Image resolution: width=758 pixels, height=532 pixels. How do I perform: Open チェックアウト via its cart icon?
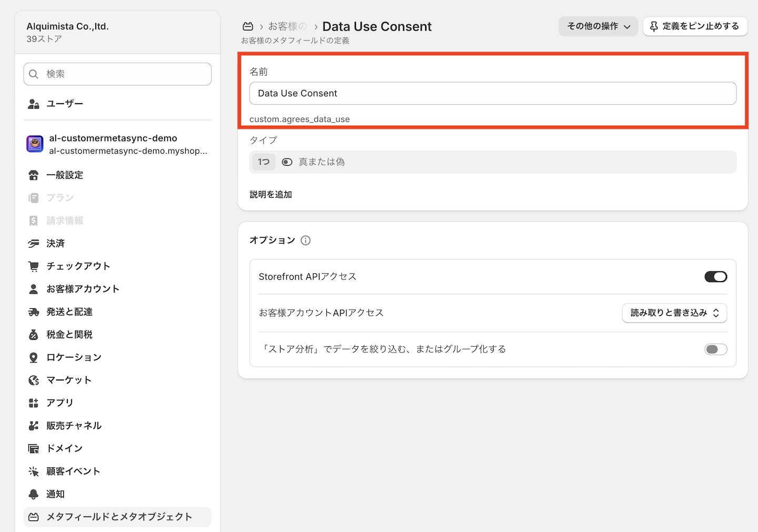tap(34, 266)
